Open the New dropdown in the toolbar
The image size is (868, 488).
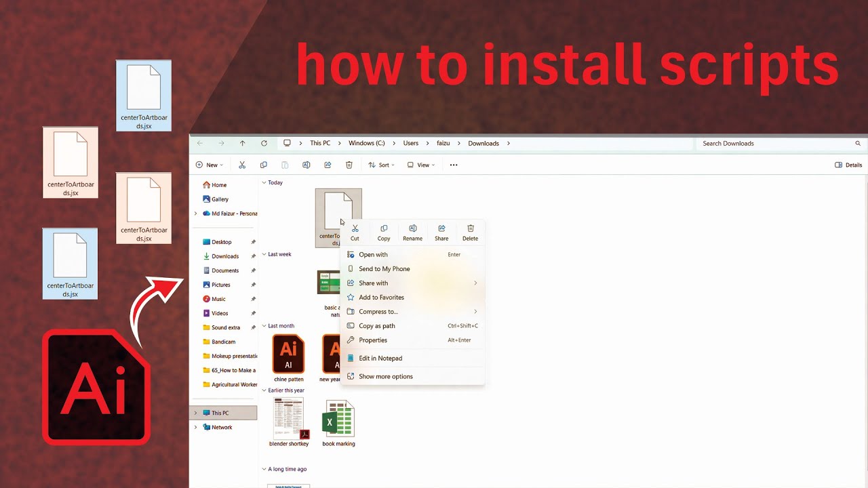tap(209, 165)
